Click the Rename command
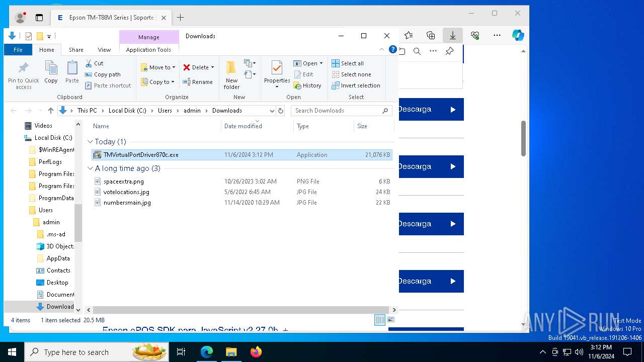Image resolution: width=644 pixels, height=362 pixels. pos(197,82)
